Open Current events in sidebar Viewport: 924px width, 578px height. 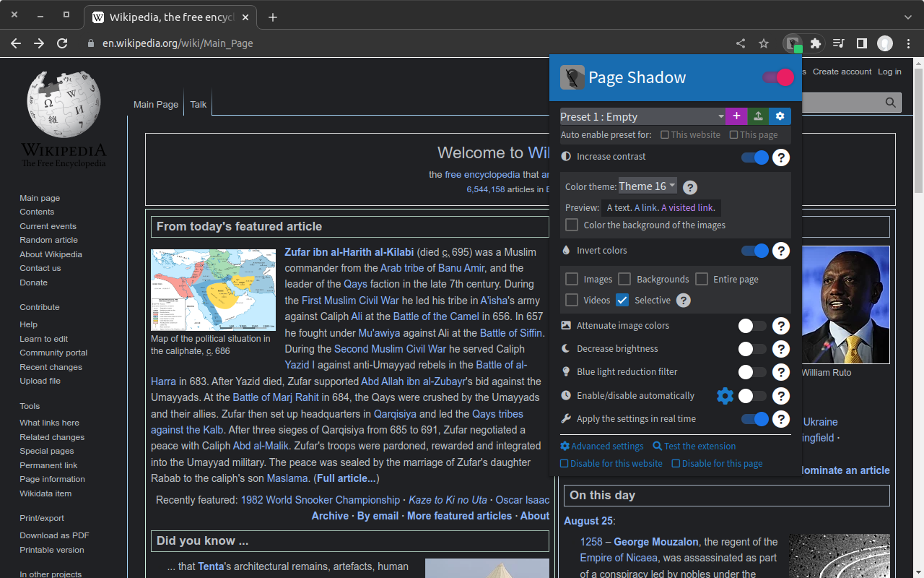pos(48,226)
